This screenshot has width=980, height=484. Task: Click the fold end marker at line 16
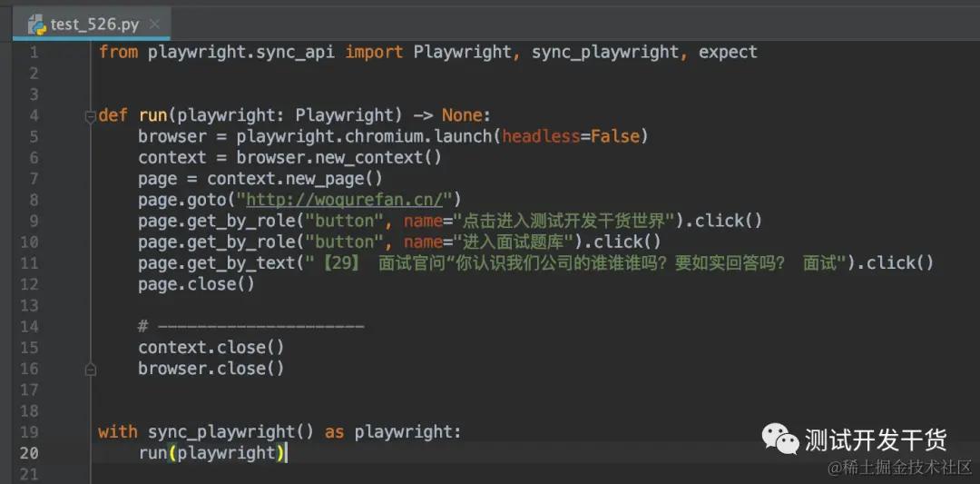90,370
